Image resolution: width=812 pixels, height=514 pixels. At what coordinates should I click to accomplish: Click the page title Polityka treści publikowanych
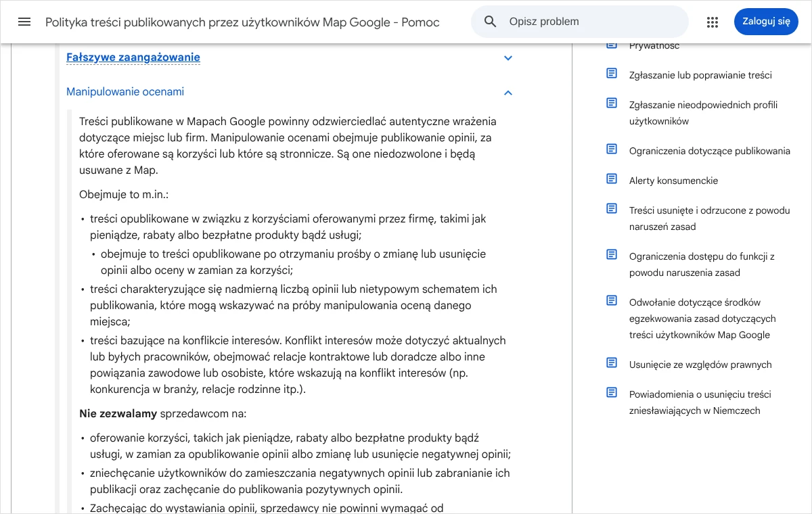coord(242,22)
